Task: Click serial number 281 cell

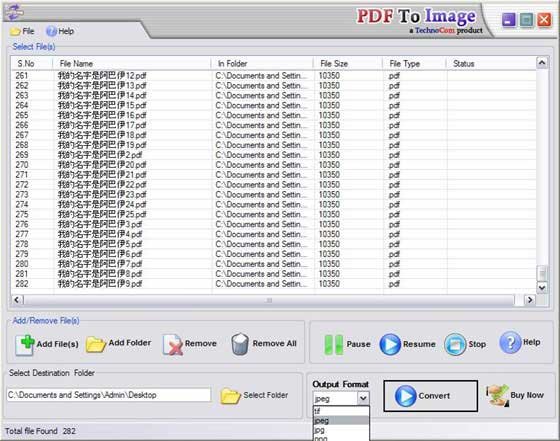Action: click(x=22, y=274)
